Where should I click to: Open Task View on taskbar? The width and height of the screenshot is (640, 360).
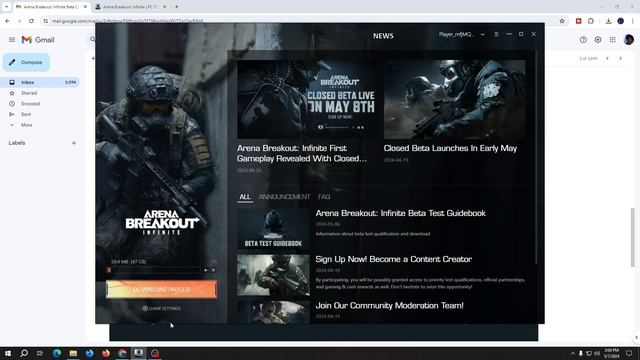click(40, 353)
